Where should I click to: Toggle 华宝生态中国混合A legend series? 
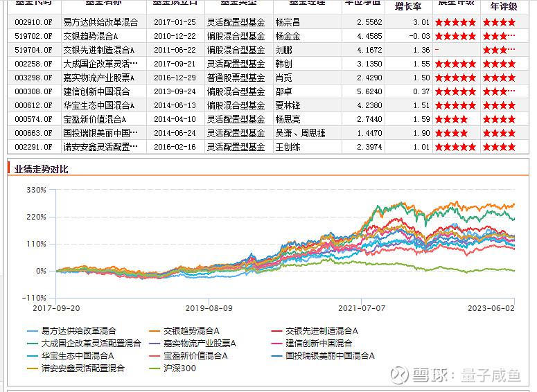coord(71,356)
